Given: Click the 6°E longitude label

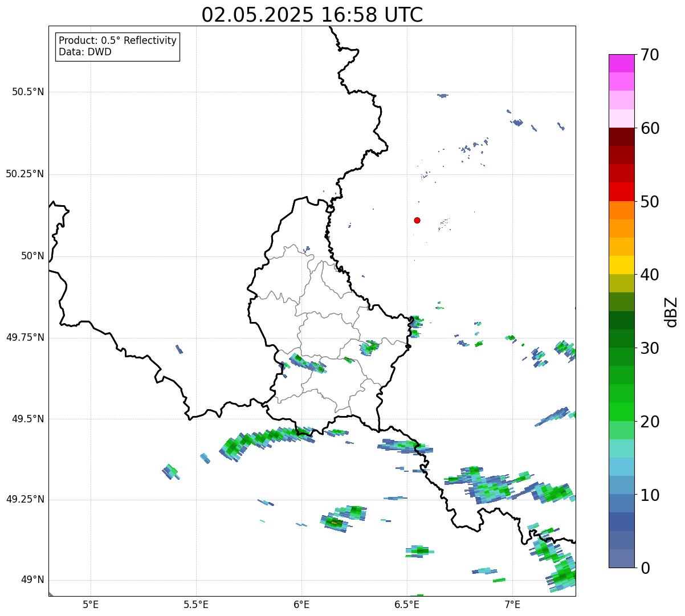Looking at the screenshot, I should (x=301, y=604).
